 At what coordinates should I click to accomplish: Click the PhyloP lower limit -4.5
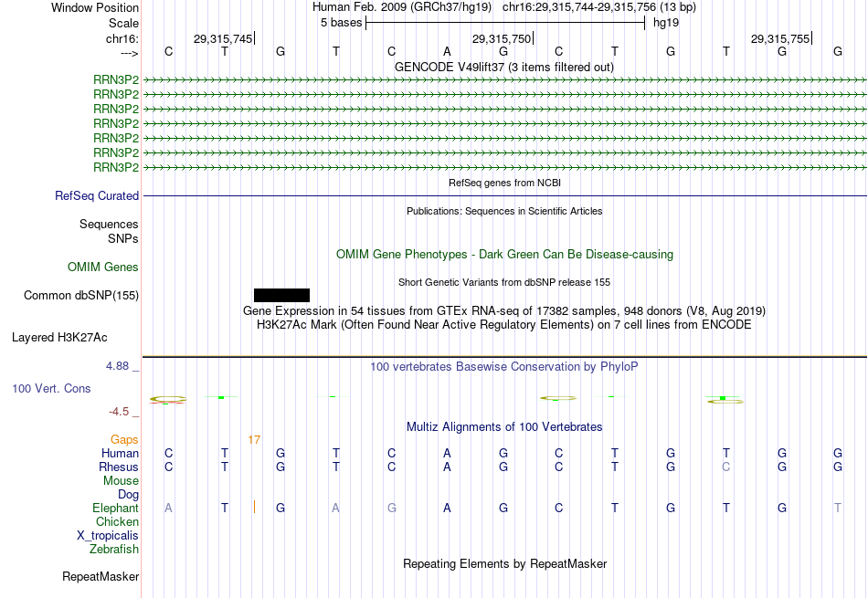pyautogui.click(x=119, y=412)
